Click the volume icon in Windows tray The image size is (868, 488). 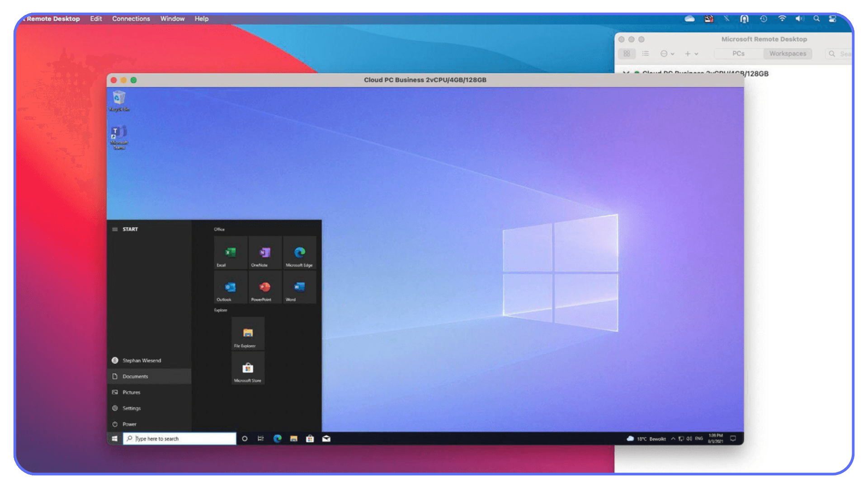click(x=689, y=439)
